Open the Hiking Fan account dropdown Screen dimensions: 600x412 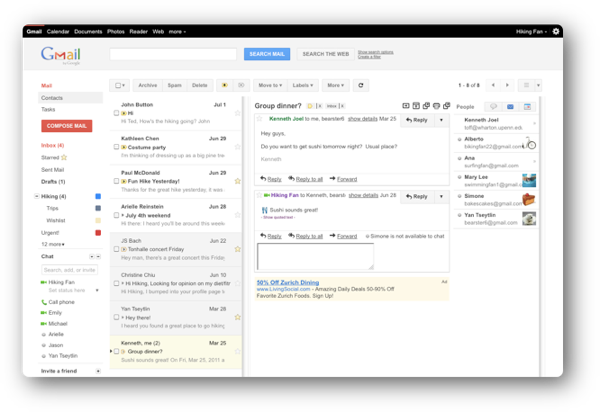531,31
